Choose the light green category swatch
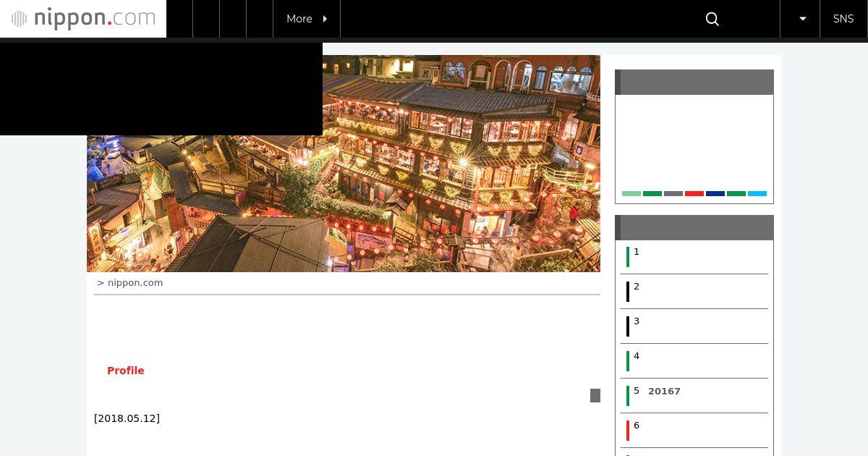The width and height of the screenshot is (868, 456). (631, 194)
